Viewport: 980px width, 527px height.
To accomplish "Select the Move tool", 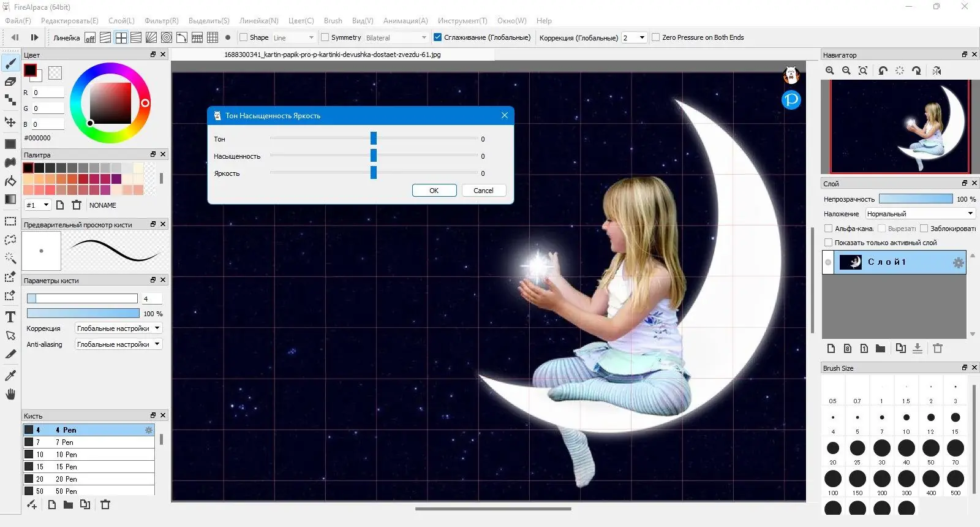I will pos(10,122).
